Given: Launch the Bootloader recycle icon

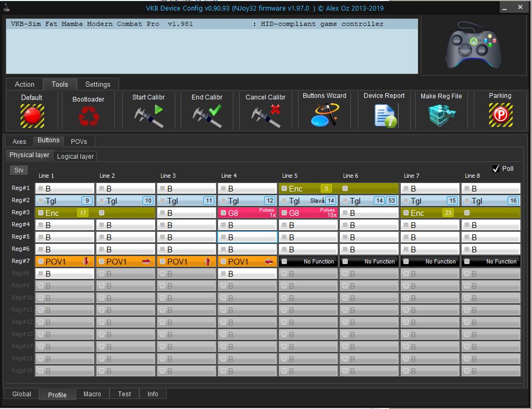Looking at the screenshot, I should [x=88, y=116].
